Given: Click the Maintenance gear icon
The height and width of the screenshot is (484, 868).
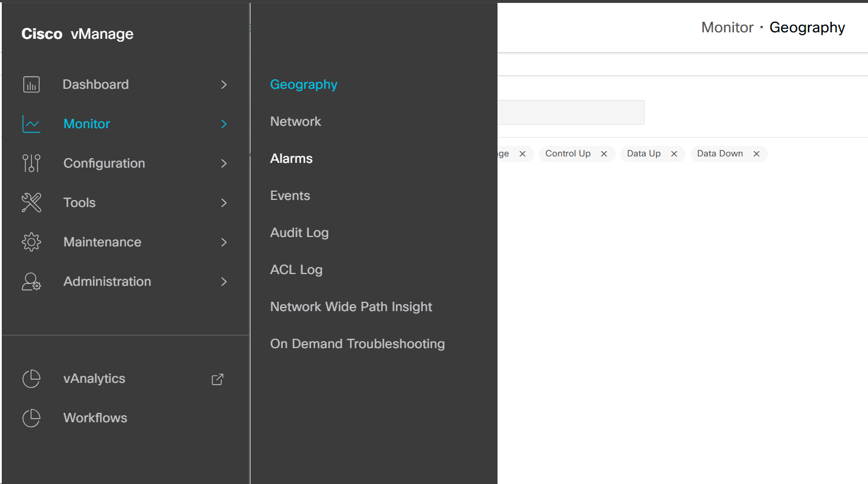Looking at the screenshot, I should coord(31,242).
